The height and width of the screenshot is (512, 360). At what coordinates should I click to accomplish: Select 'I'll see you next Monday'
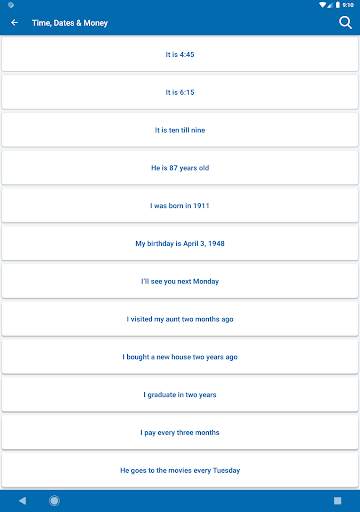[x=180, y=281]
